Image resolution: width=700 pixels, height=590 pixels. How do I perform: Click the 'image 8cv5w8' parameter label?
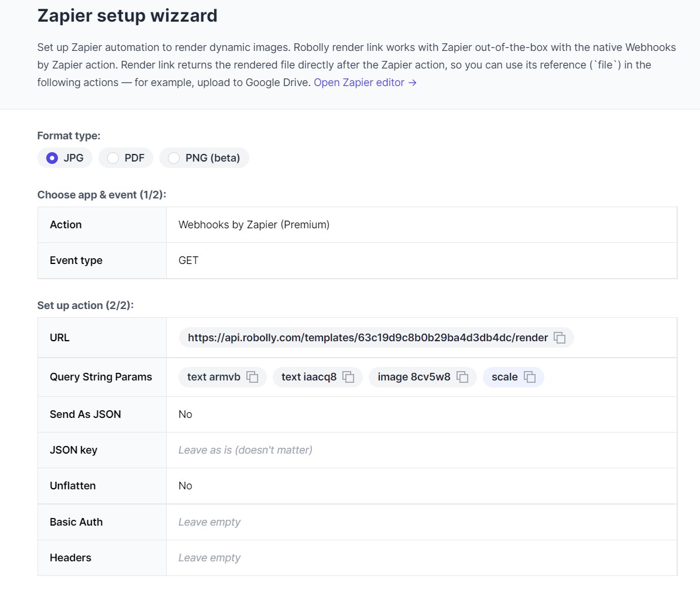tap(414, 377)
